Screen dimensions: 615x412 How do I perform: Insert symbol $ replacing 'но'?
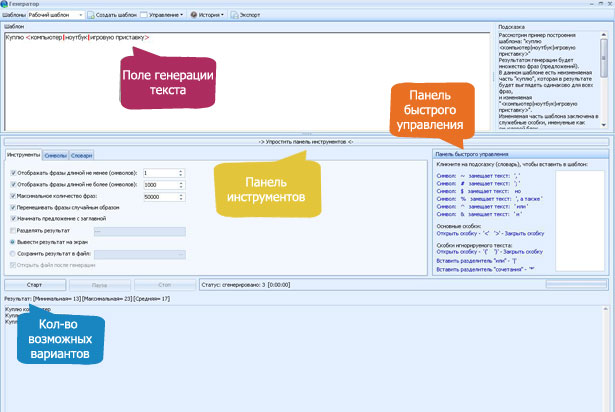[479, 191]
